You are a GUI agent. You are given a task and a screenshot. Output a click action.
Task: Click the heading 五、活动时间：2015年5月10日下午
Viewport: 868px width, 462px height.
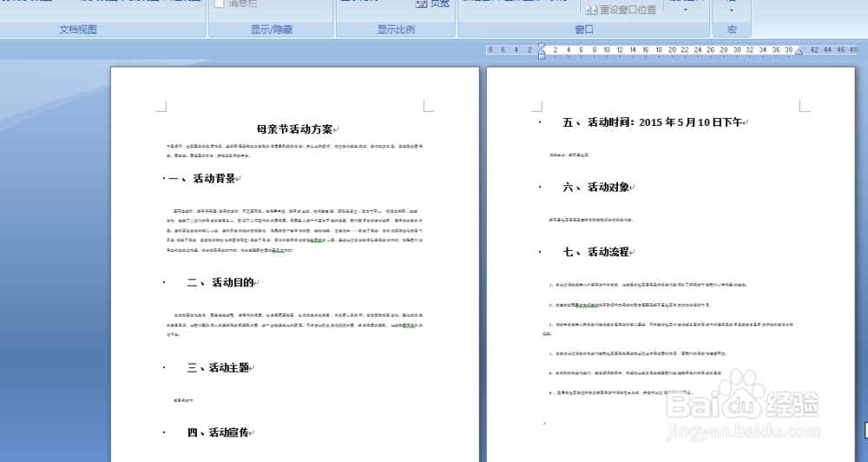[x=653, y=122]
